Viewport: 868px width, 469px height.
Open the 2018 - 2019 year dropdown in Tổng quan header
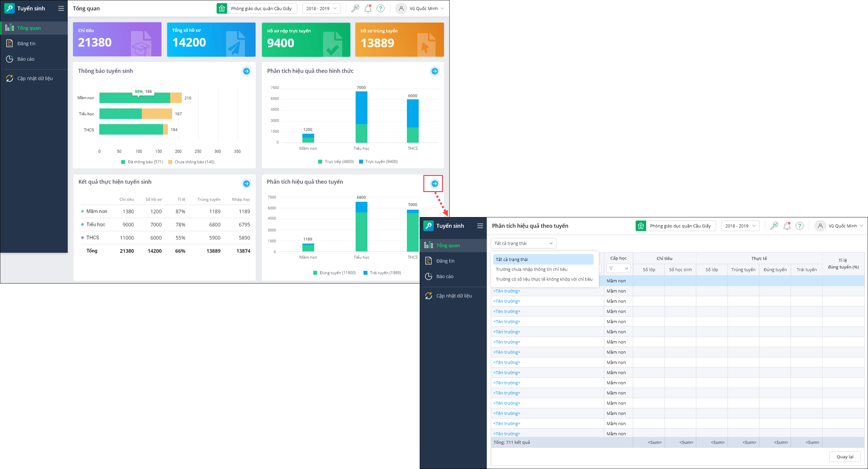[321, 9]
